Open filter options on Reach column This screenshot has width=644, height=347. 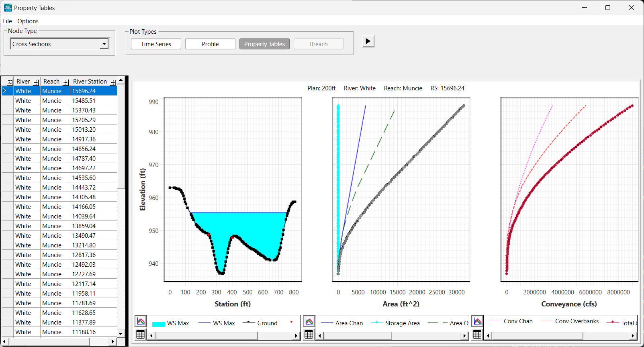[66, 82]
